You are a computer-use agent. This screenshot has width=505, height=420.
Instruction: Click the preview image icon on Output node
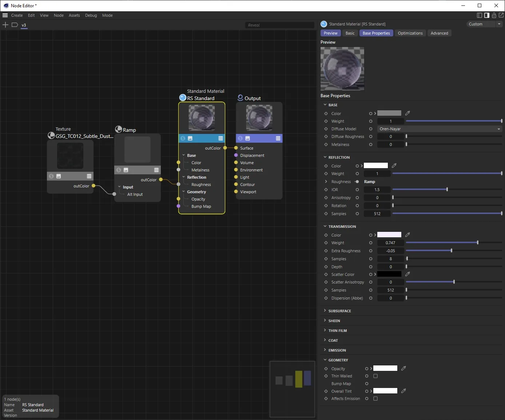(248, 138)
